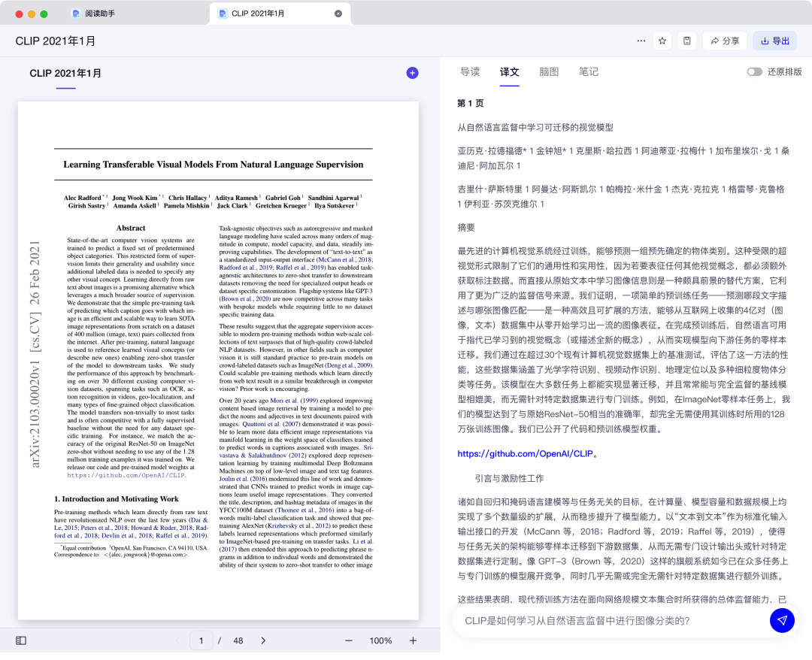Click the Deng et al., 2009 citation

pyautogui.click(x=348, y=365)
